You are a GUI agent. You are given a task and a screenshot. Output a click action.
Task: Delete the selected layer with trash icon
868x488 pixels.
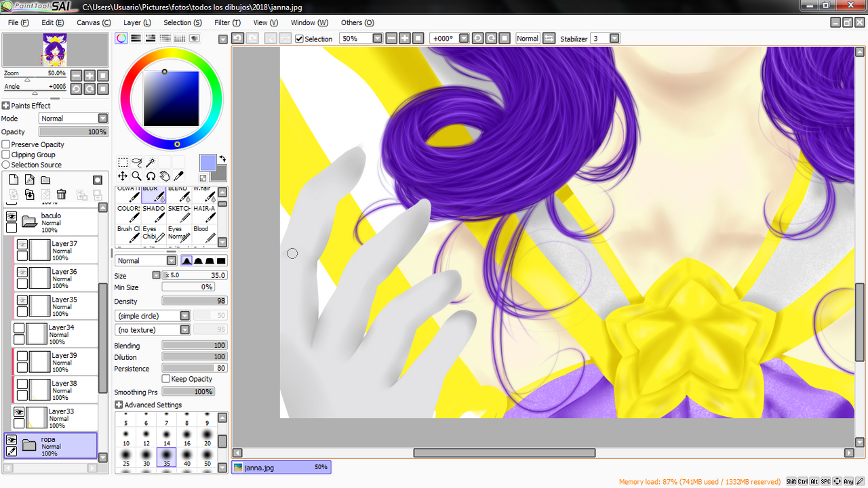[61, 195]
